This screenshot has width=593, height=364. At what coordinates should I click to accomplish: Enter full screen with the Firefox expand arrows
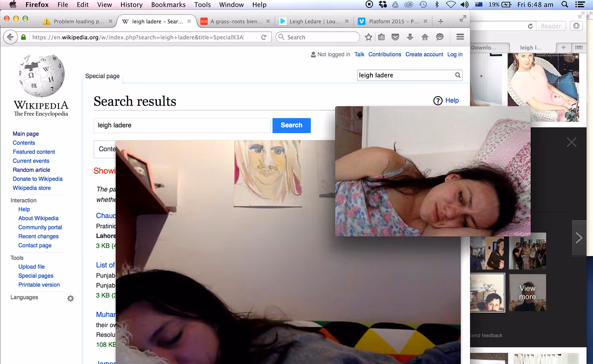463,19
